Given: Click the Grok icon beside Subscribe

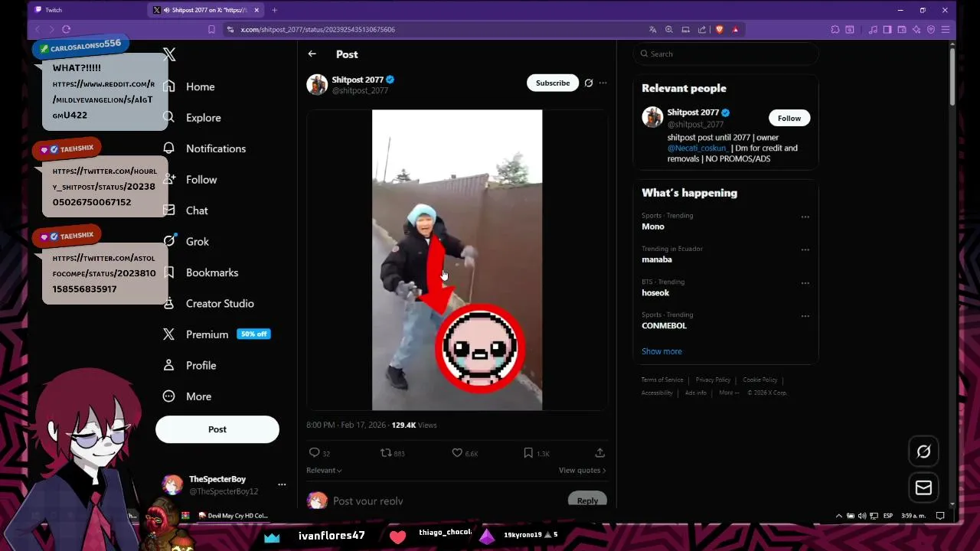Looking at the screenshot, I should (x=588, y=83).
